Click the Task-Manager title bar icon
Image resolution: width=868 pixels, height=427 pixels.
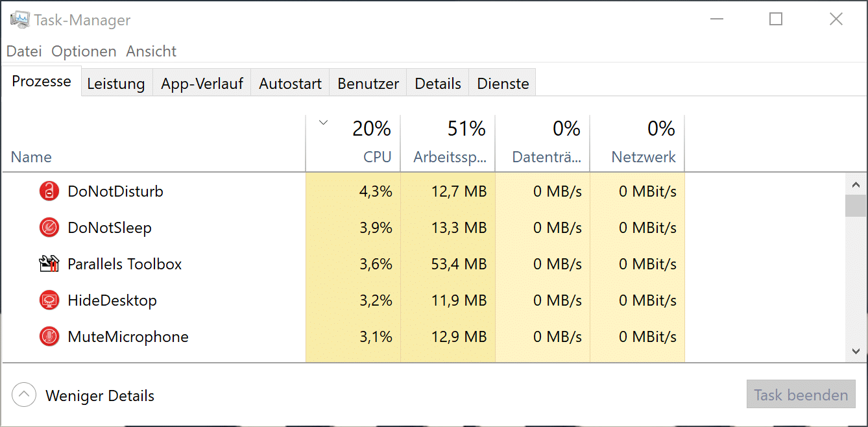click(x=19, y=20)
